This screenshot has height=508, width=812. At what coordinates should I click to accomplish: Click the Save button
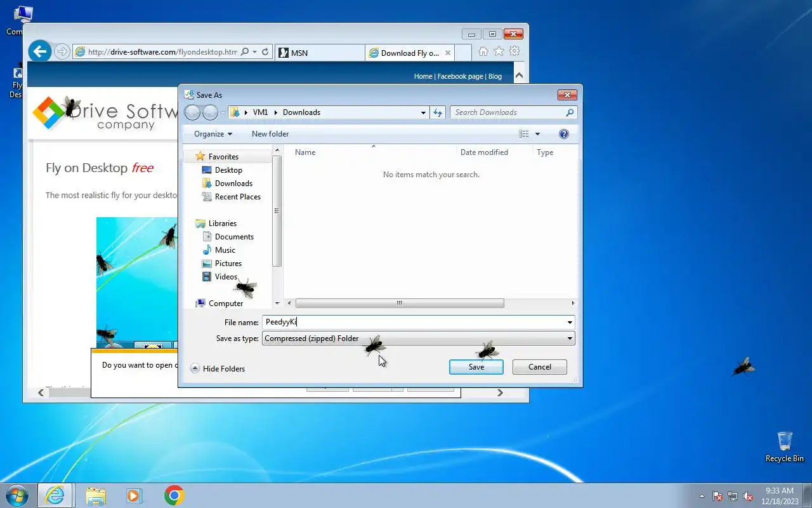point(476,367)
